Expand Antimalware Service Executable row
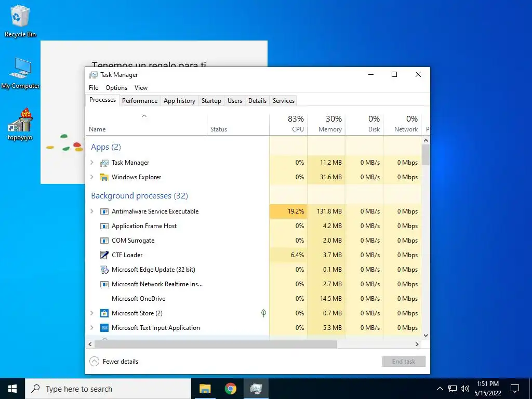This screenshot has height=399, width=532. pyautogui.click(x=91, y=211)
